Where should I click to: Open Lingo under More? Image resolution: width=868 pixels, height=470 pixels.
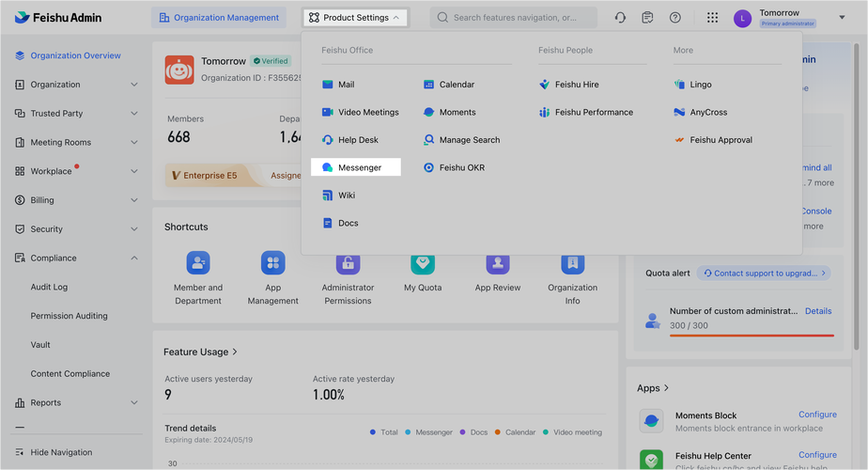click(692, 85)
